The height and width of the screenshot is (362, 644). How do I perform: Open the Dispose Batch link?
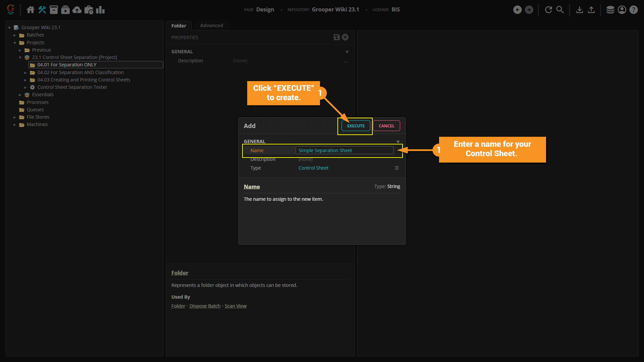pyautogui.click(x=205, y=306)
